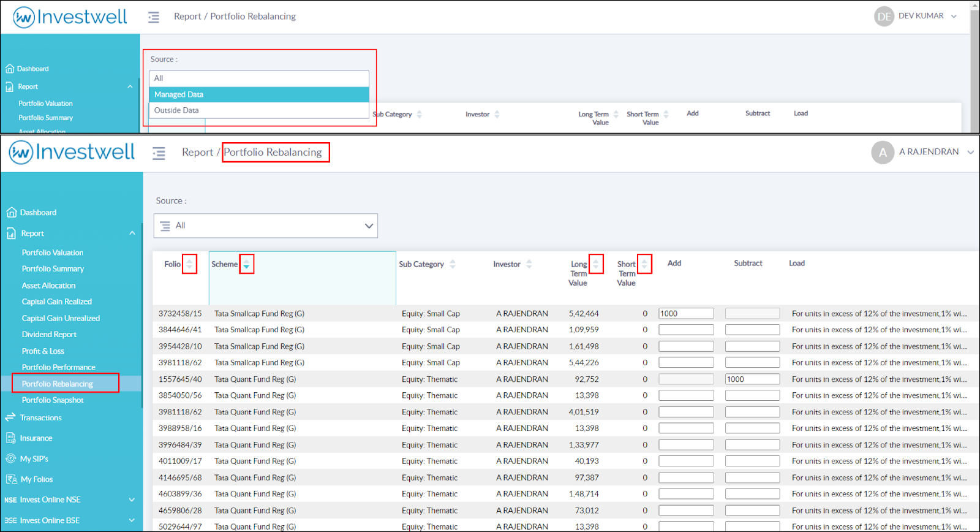
Task: Open Portfolio Performance report
Action: coord(59,367)
